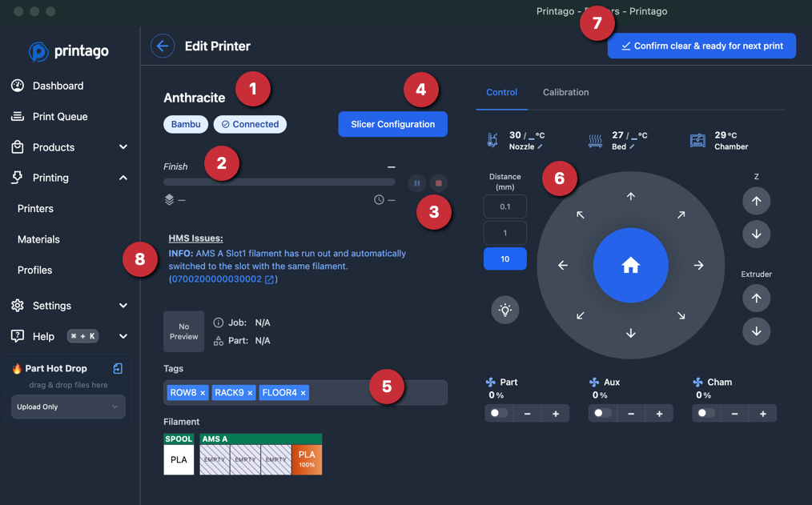Viewport: 812px width, 505px height.
Task: Click Part Hot Drop file upload icon
Action: (x=118, y=368)
